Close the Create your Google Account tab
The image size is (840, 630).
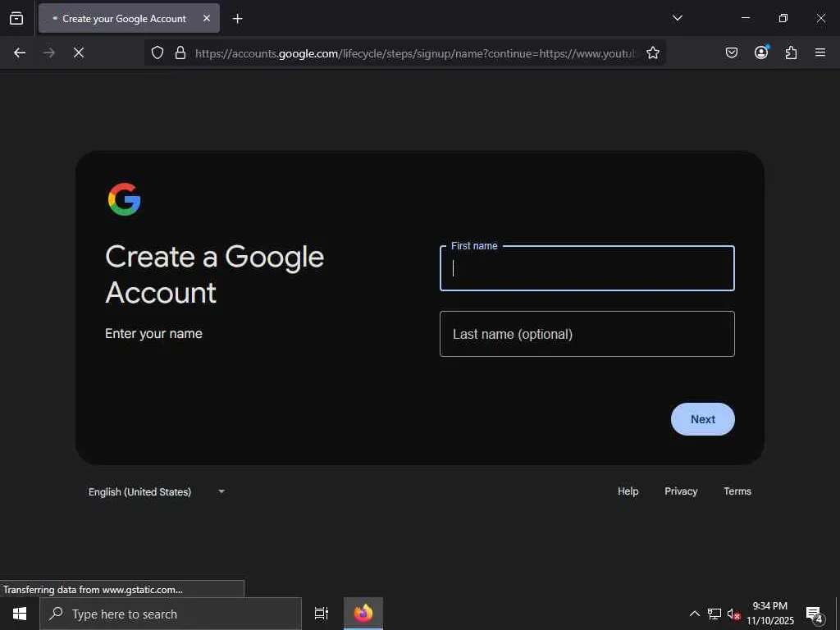[207, 18]
